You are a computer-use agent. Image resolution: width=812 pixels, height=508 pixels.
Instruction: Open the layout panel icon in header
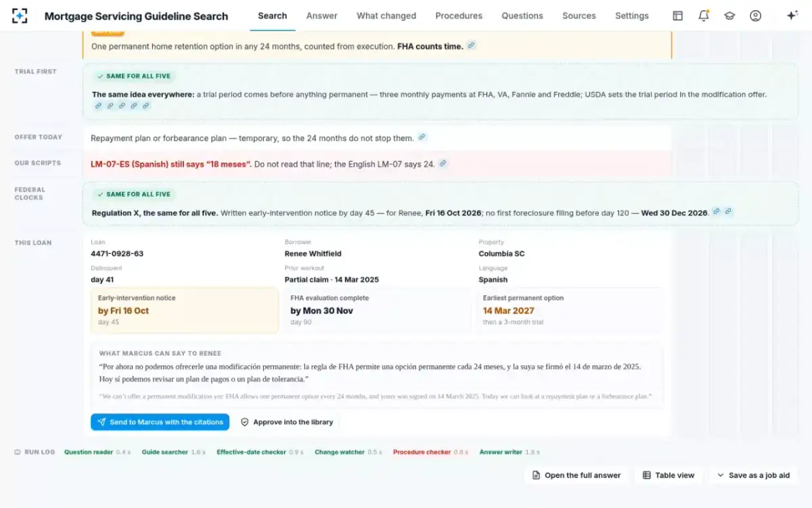677,16
